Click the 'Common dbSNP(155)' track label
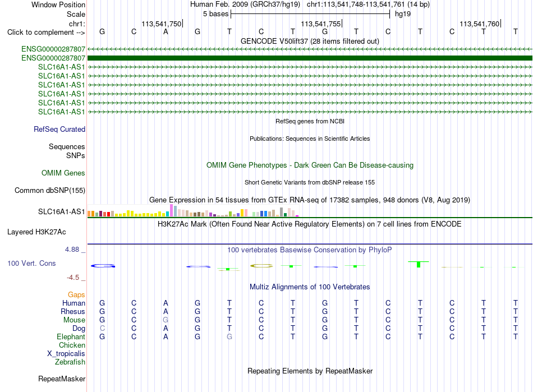The image size is (533, 392). pyautogui.click(x=49, y=191)
